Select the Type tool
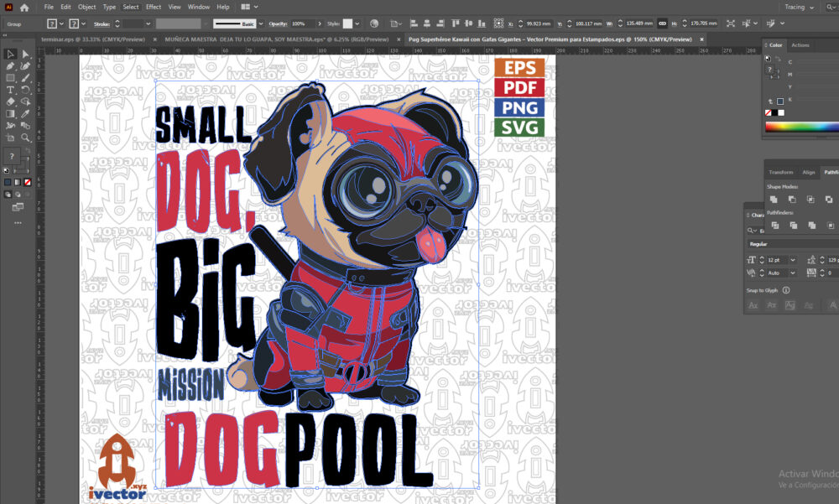The width and height of the screenshot is (839, 504). click(x=10, y=90)
